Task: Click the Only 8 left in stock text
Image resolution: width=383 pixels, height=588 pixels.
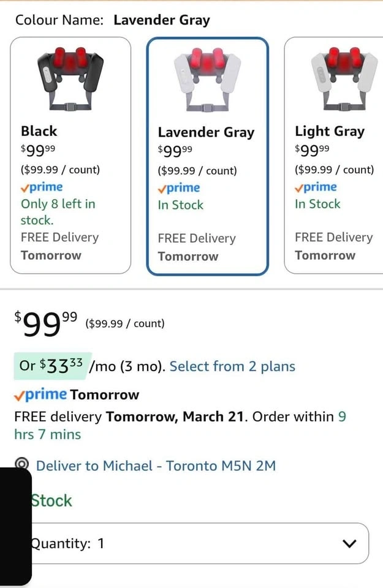Action: [58, 211]
